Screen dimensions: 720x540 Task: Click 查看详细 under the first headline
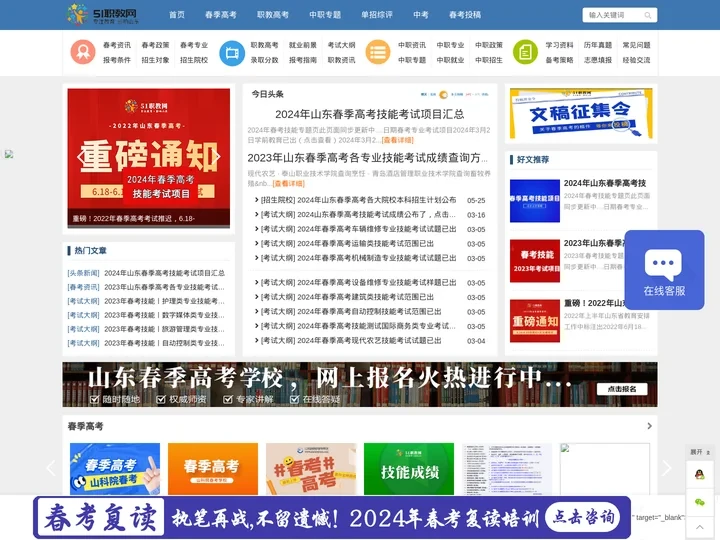[398, 140]
